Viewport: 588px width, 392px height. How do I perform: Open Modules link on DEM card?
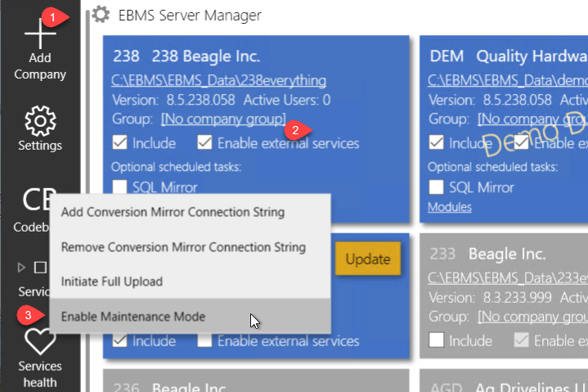pos(450,207)
